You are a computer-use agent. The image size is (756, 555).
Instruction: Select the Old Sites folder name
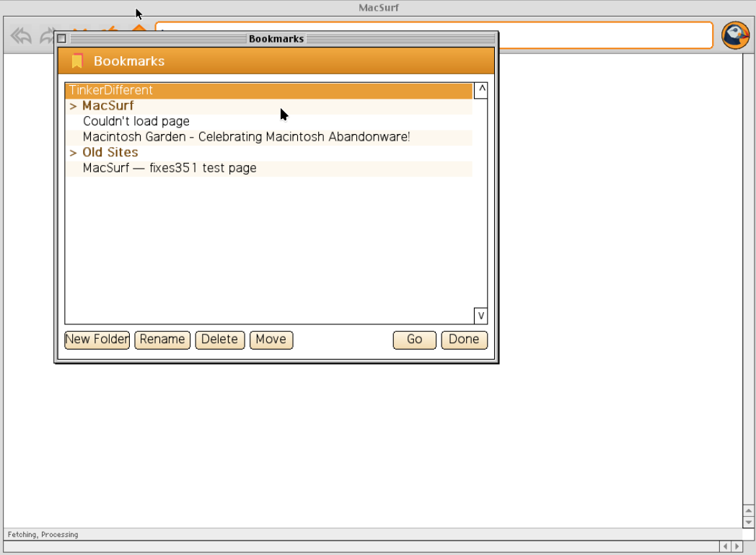(x=110, y=152)
